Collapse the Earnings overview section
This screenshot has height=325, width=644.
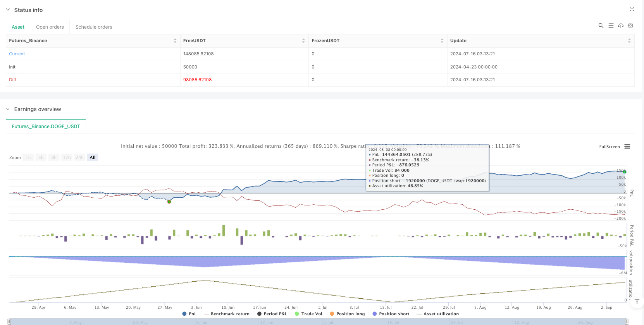pos(8,109)
